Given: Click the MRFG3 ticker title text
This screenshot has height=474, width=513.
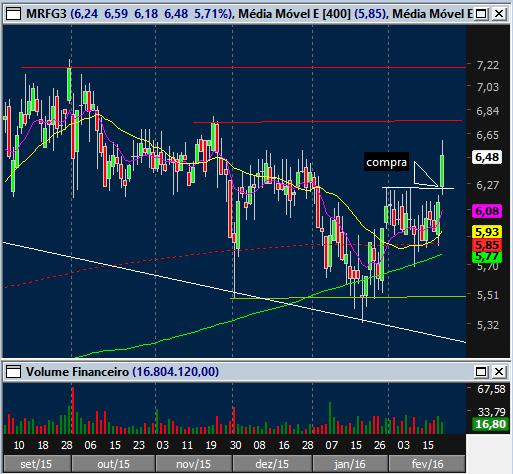Looking at the screenshot, I should [x=46, y=14].
